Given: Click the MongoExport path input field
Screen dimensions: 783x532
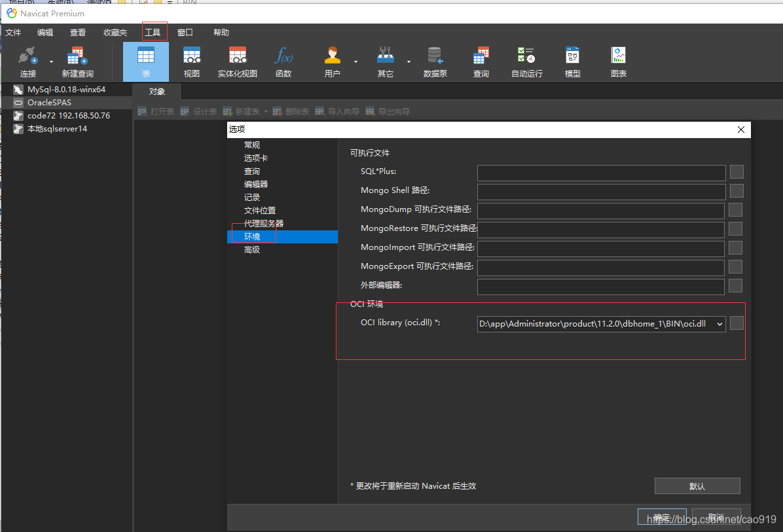Looking at the screenshot, I should 601,268.
